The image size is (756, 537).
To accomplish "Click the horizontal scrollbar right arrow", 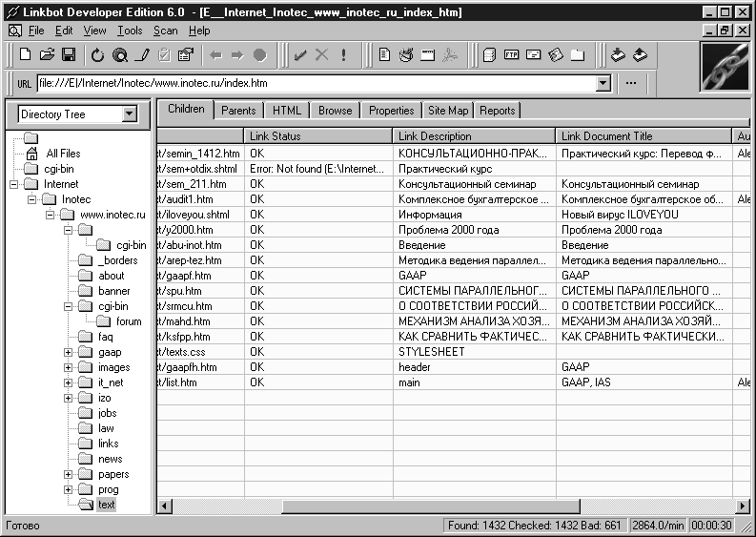I will 742,506.
